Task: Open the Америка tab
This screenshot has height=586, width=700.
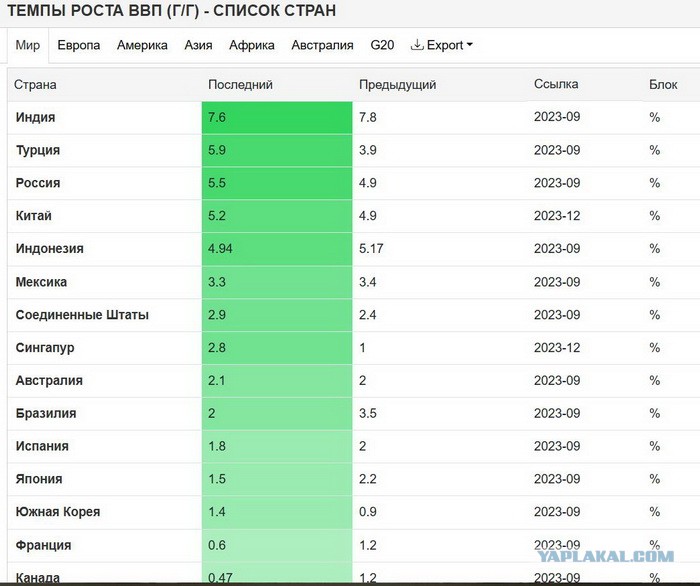Action: point(142,45)
